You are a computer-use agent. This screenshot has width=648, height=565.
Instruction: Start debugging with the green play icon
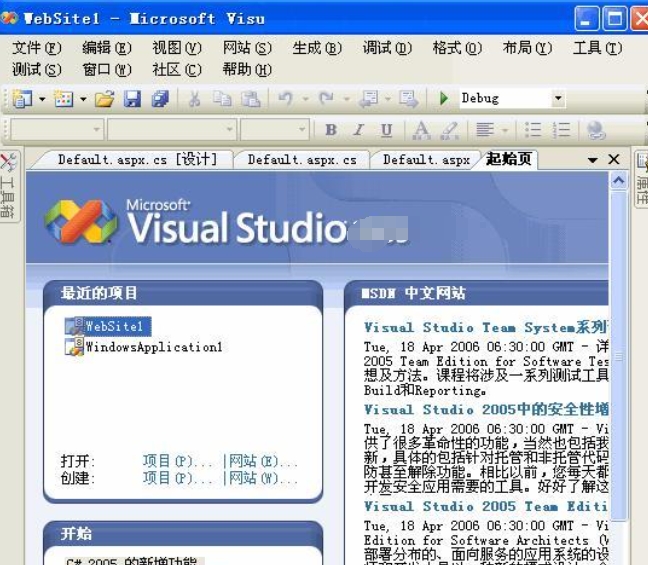(x=444, y=98)
